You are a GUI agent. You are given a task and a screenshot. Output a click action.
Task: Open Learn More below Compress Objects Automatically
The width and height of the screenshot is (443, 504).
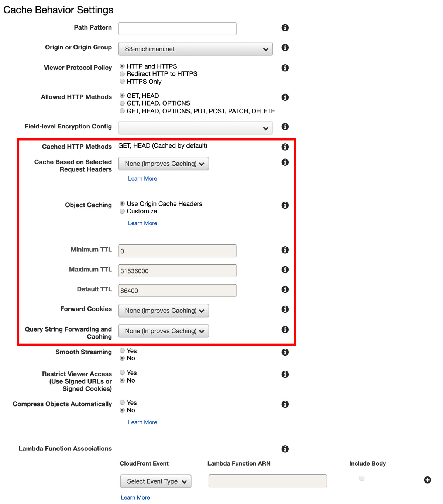[142, 422]
